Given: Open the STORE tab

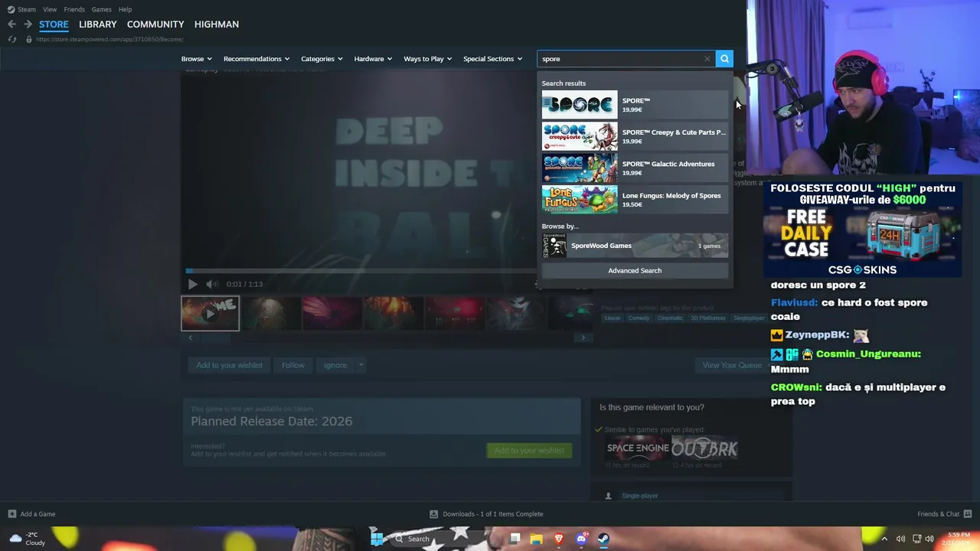Looking at the screenshot, I should pyautogui.click(x=54, y=24).
